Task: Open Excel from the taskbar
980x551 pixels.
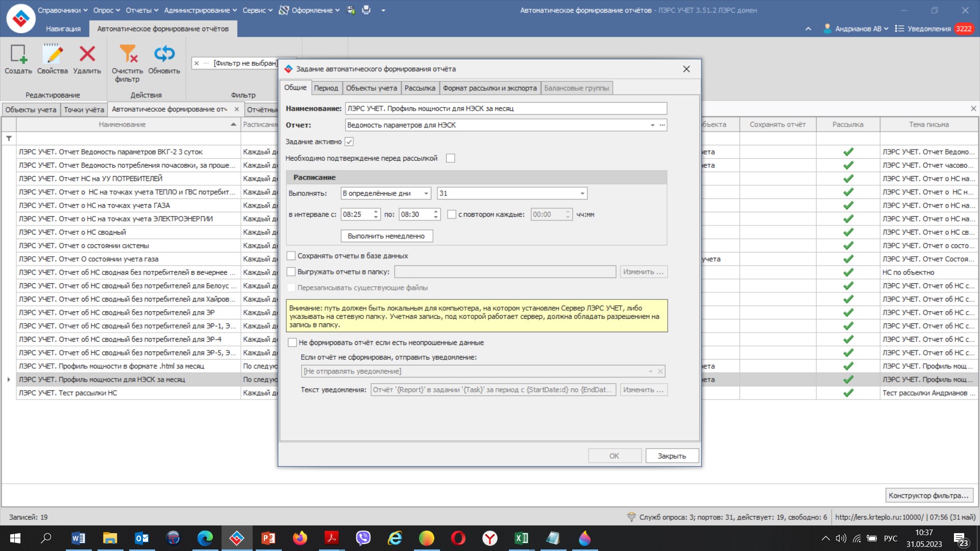Action: 521,538
